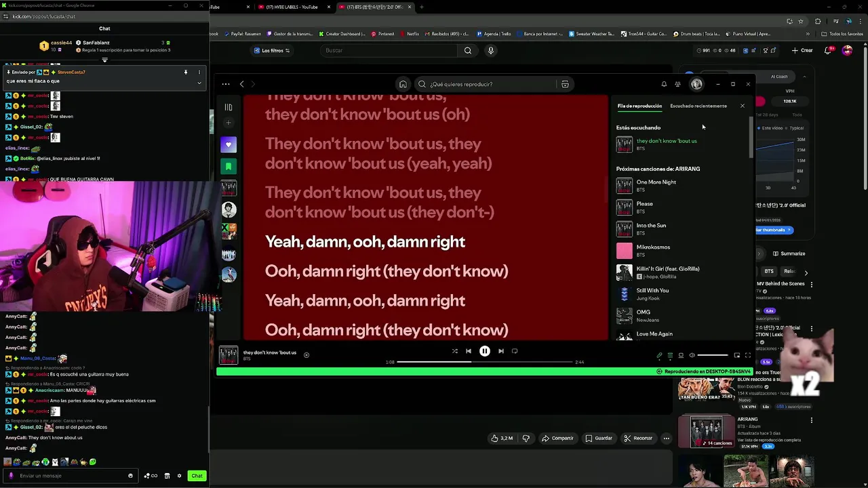Viewport: 868px width, 488px height.
Task: Open the Kick shop icon in chat
Action: pos(167,476)
